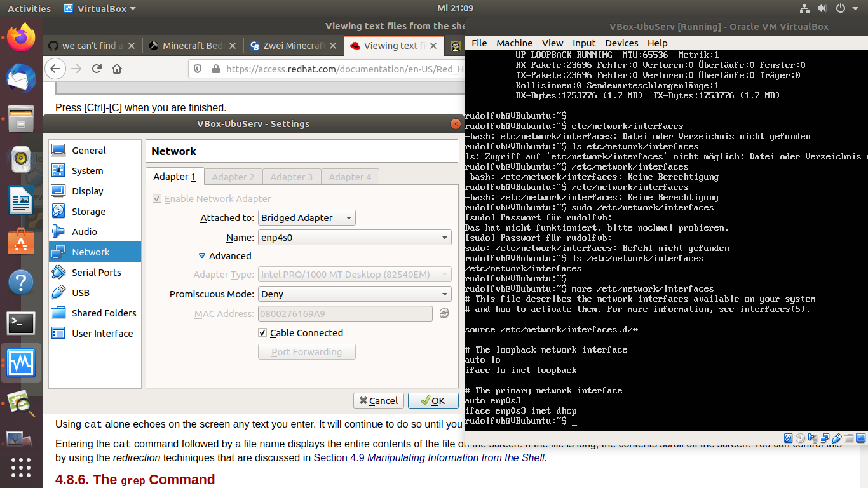Click display indicator icon in VM status bar
Image resolution: width=868 pixels, height=488 pixels.
click(861, 438)
